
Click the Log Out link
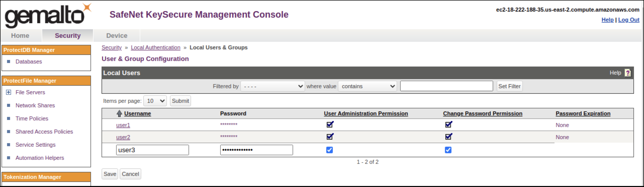[628, 20]
